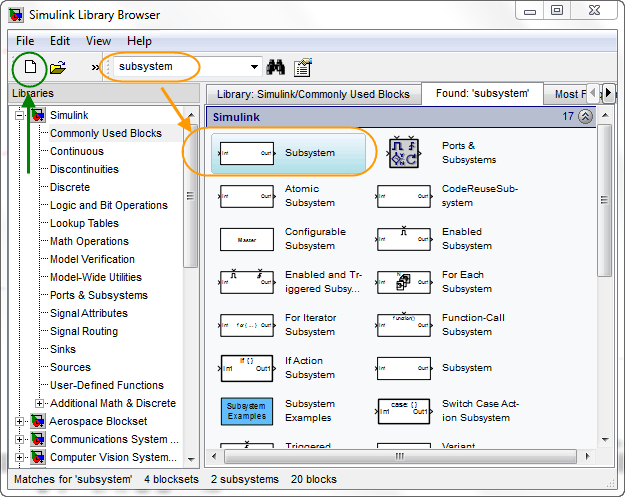Image resolution: width=625 pixels, height=497 pixels.
Task: Click the results pane vertical scrollbar thumb
Action: click(604, 200)
